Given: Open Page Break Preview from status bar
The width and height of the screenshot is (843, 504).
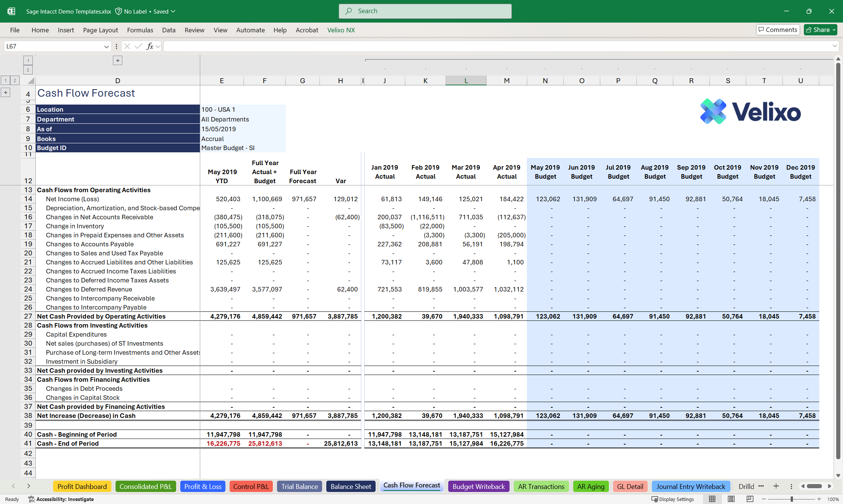Looking at the screenshot, I should tap(750, 499).
